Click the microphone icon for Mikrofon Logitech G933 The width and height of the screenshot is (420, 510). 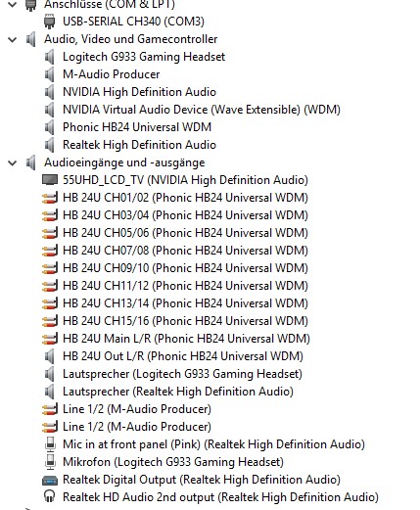tap(50, 462)
